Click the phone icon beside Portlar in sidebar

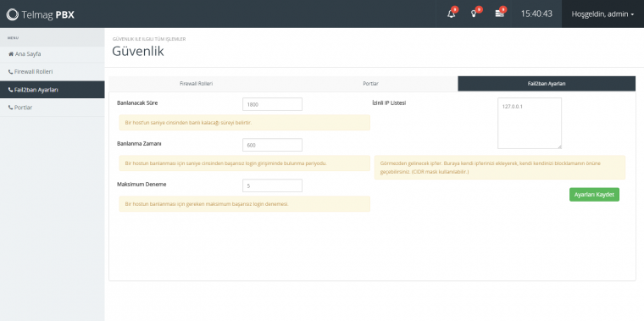pos(11,108)
